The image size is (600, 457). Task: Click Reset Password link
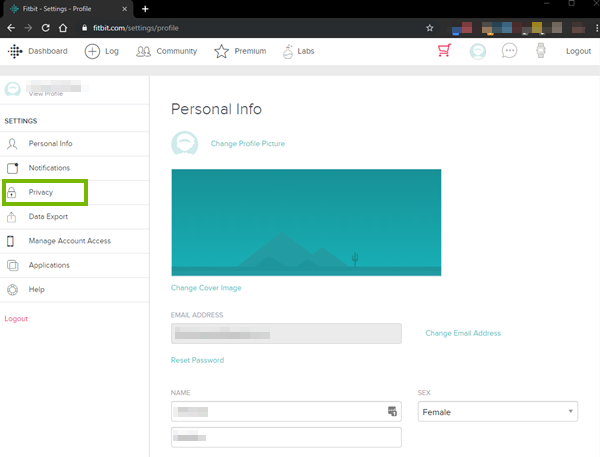click(x=197, y=360)
